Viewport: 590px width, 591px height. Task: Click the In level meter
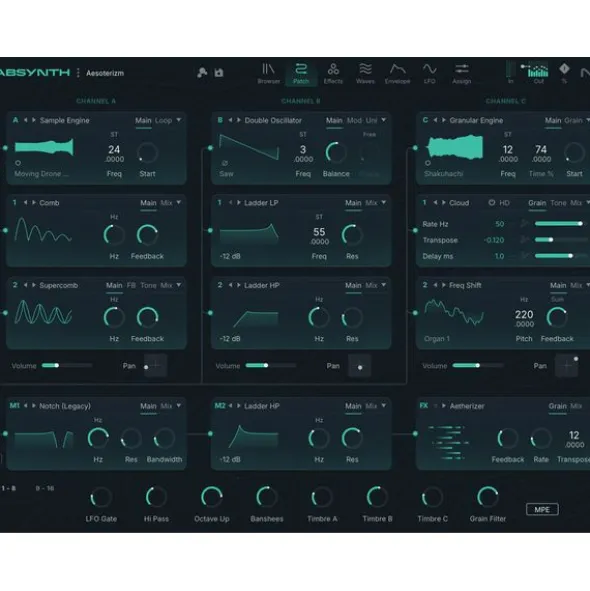[510, 72]
